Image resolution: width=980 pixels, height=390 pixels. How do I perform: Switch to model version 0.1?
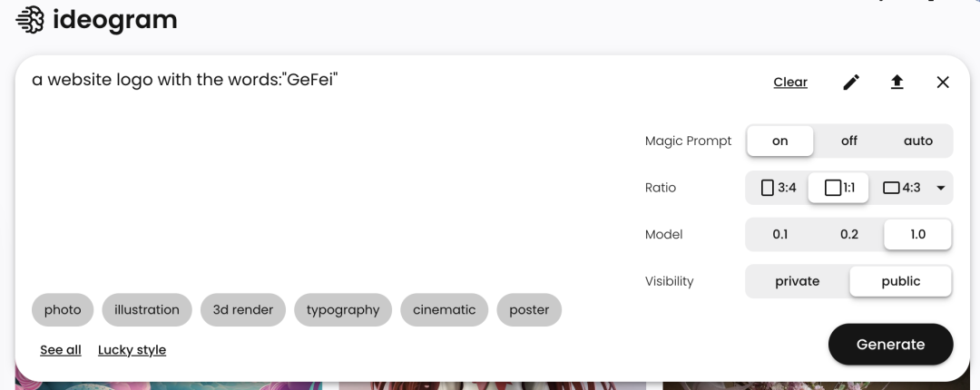point(779,234)
